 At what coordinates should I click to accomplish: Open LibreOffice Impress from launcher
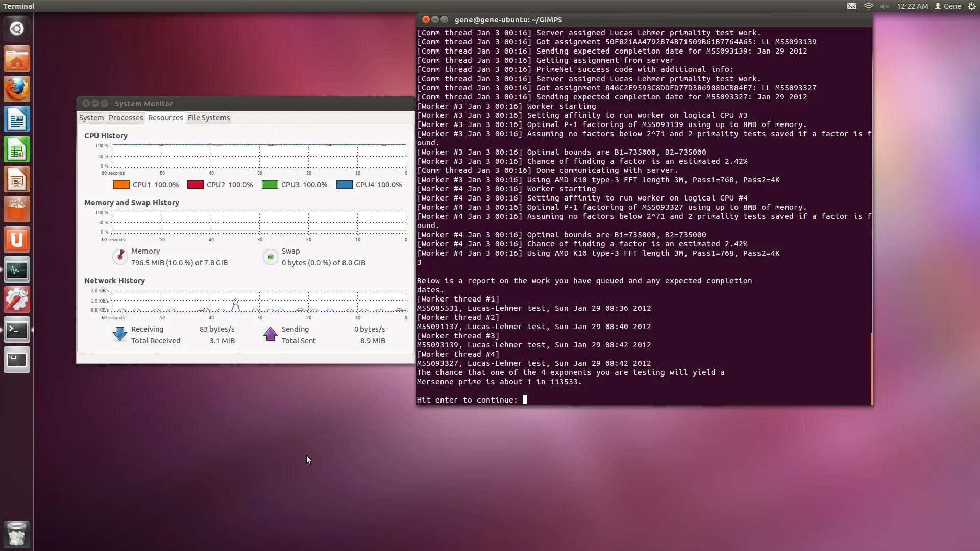17,180
